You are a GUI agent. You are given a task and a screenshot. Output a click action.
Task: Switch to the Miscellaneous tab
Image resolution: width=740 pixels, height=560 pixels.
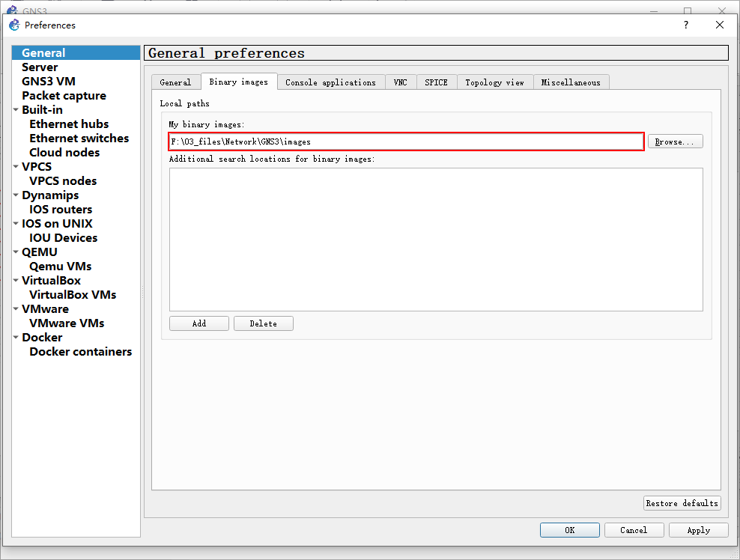tap(571, 82)
